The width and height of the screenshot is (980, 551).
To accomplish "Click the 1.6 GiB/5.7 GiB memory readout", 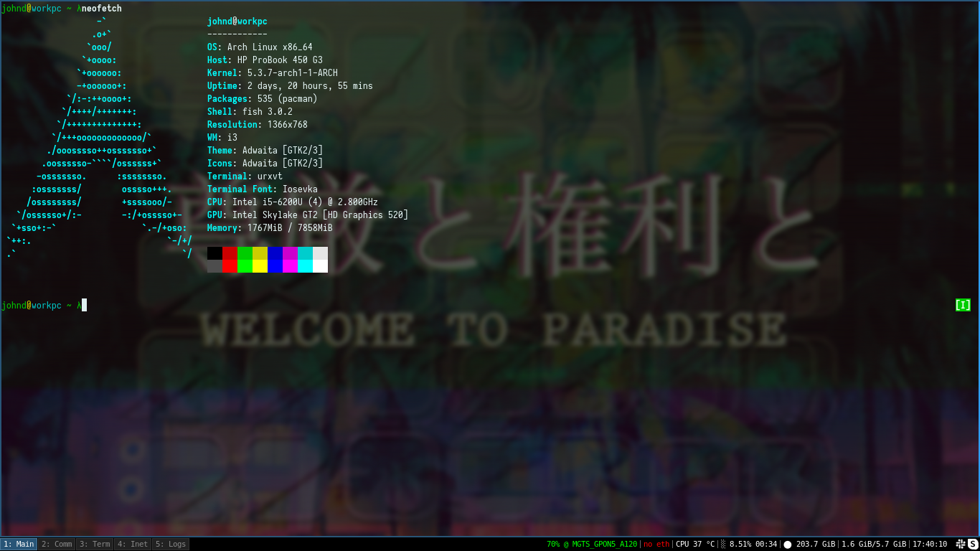I will (875, 543).
